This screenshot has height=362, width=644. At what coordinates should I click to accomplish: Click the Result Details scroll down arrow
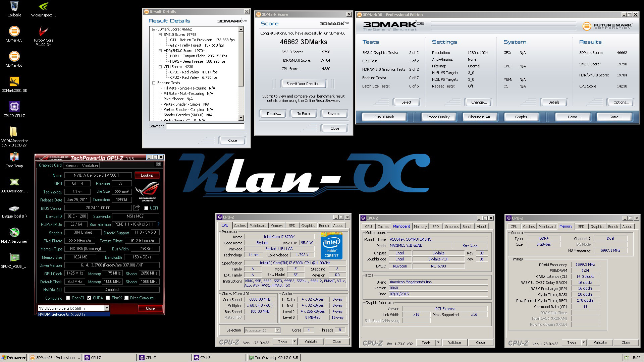[x=241, y=118]
